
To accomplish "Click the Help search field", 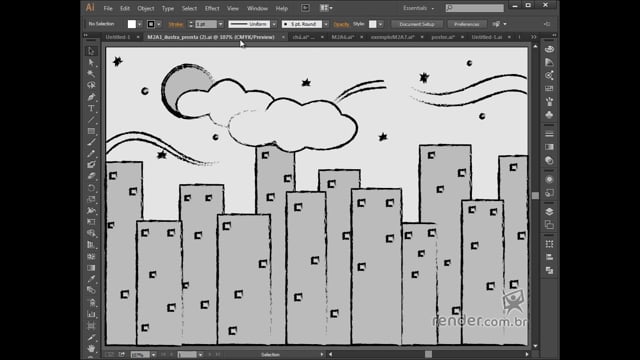I will pyautogui.click(x=475, y=8).
